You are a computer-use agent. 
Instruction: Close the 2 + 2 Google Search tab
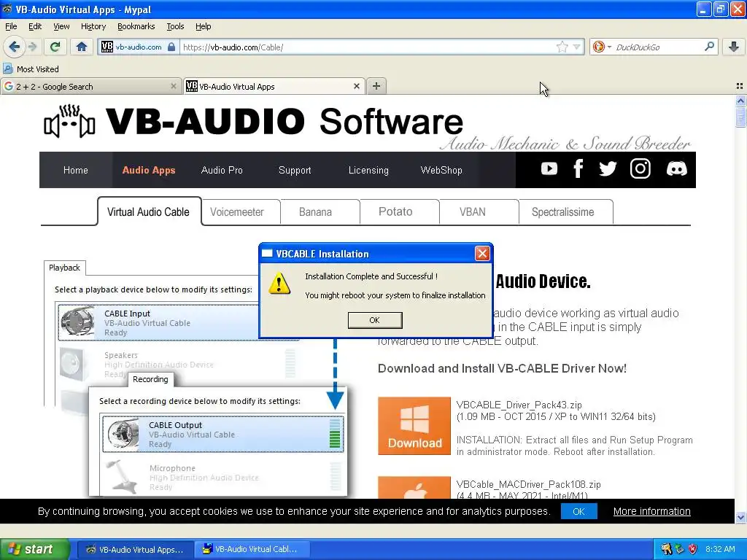174,86
